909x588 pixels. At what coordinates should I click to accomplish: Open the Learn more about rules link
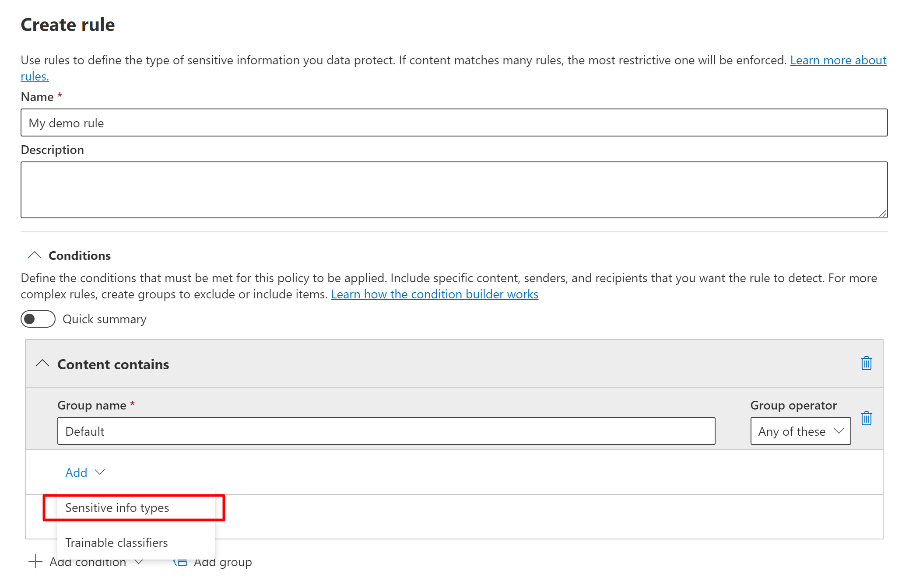(x=838, y=60)
